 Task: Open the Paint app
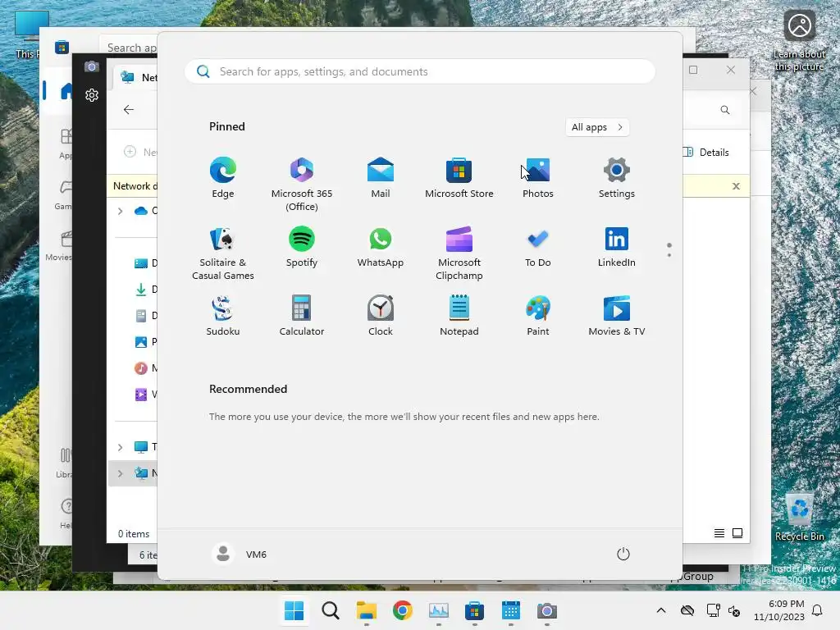tap(538, 316)
